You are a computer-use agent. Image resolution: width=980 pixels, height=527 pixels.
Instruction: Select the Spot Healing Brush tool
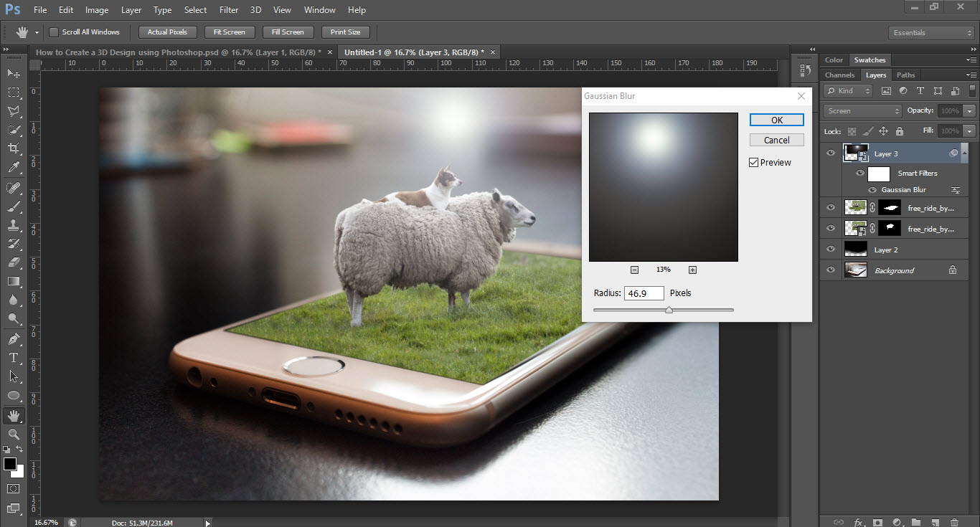tap(14, 188)
